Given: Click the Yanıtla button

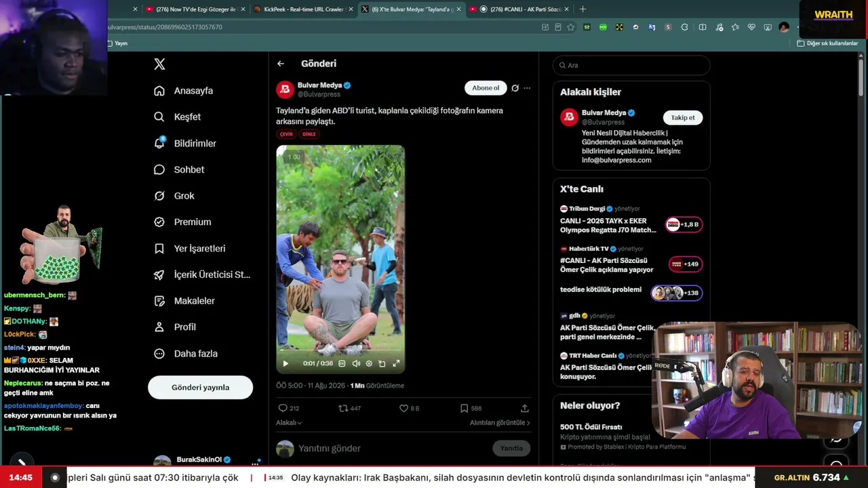Looking at the screenshot, I should (x=511, y=448).
